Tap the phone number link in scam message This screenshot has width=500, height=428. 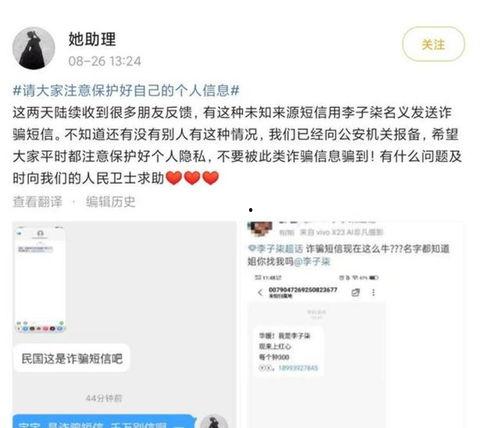pos(298,368)
